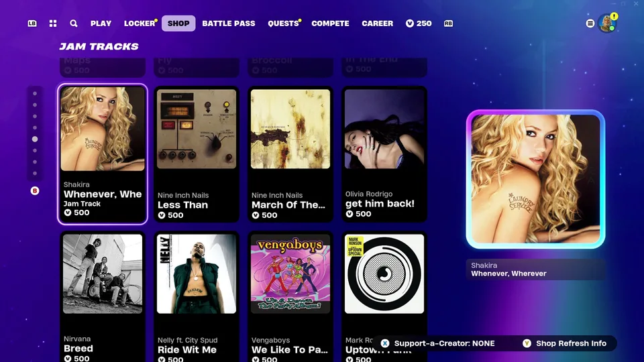Select Nirvana Breed jam track card

103,297
